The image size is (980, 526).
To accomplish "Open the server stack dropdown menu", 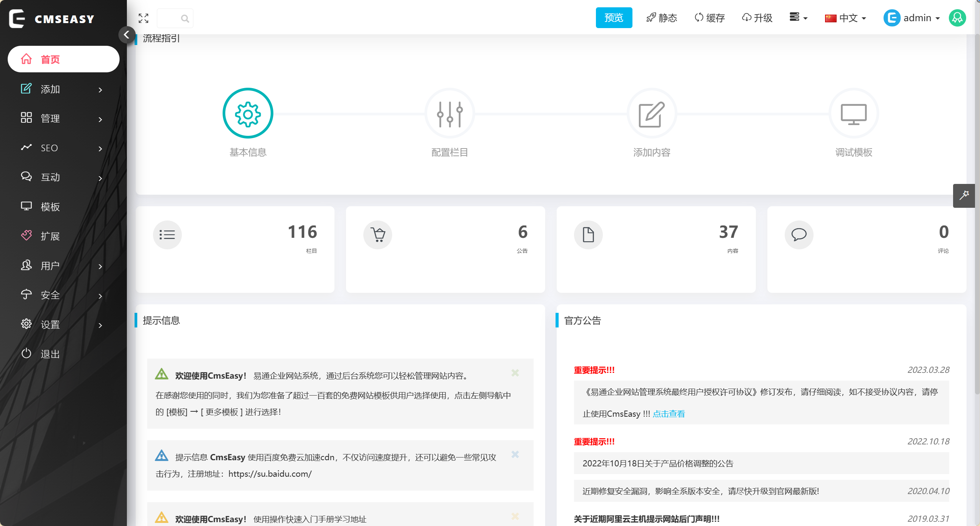I will pos(799,18).
